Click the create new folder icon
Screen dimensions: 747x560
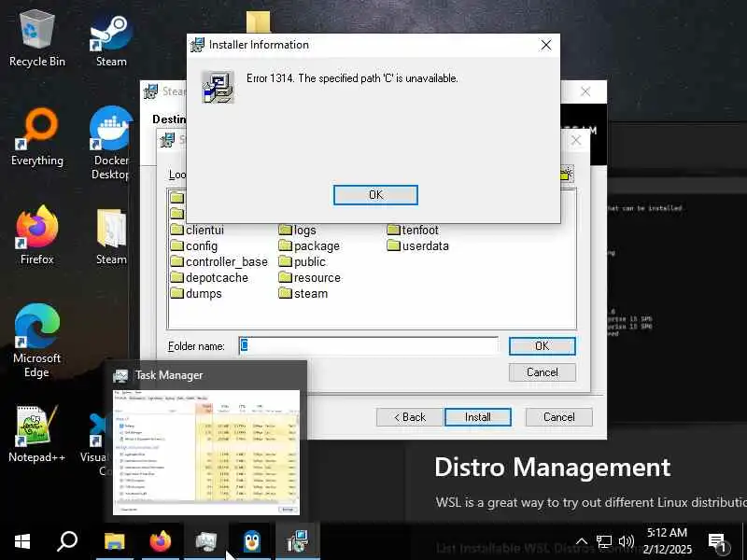(567, 174)
